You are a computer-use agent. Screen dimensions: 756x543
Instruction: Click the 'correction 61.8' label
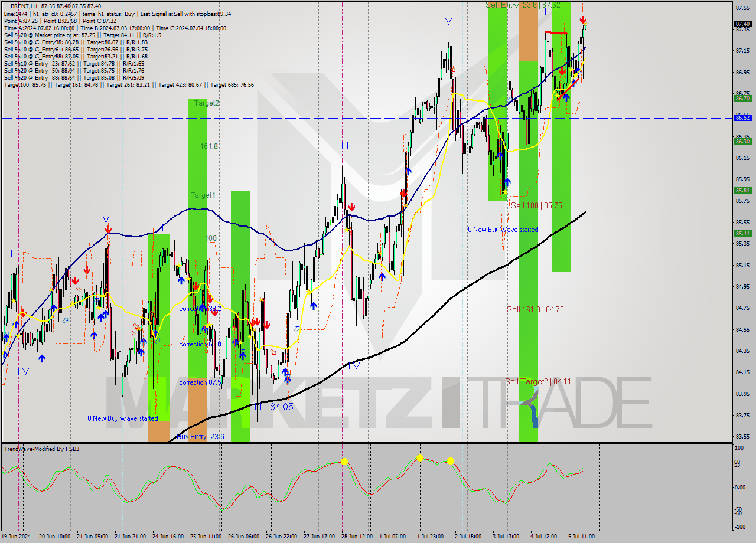pos(200,344)
